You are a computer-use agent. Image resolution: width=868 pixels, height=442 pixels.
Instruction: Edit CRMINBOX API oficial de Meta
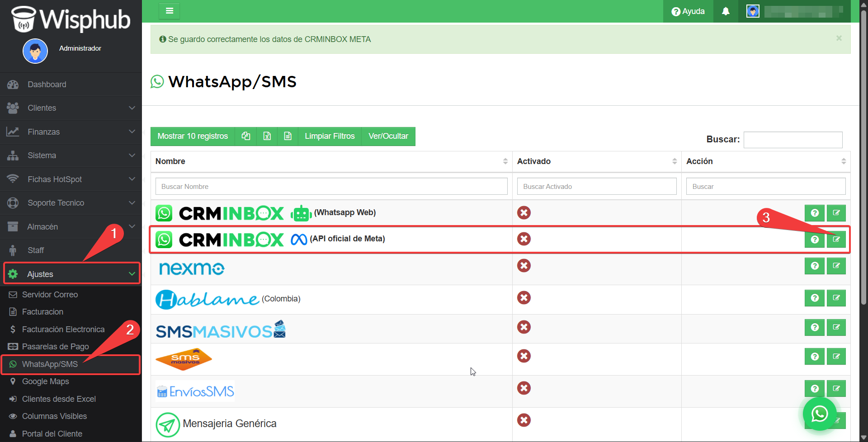(x=836, y=239)
